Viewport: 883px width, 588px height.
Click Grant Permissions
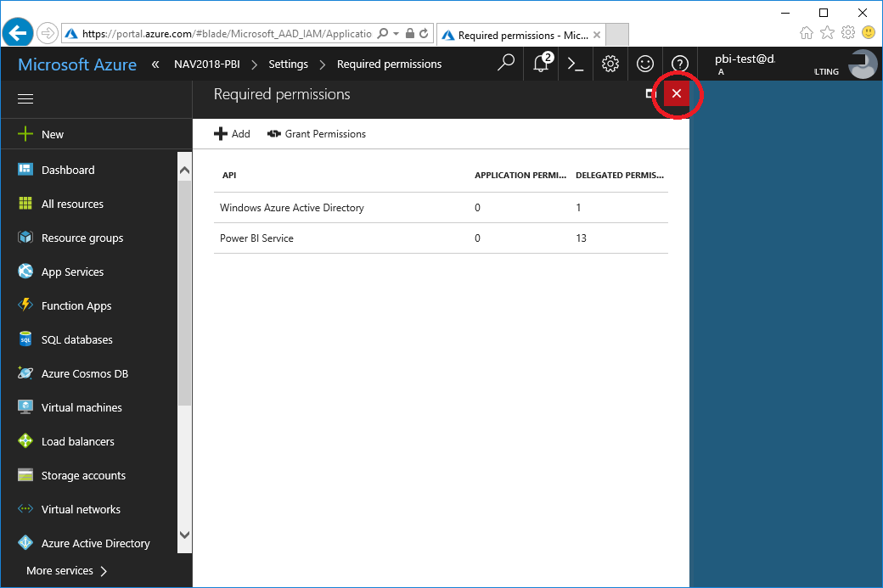[x=317, y=134]
